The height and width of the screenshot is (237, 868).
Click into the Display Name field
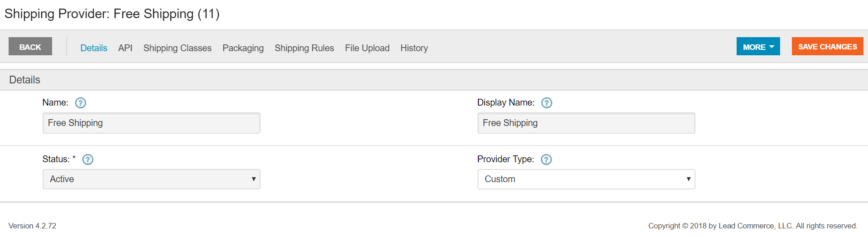586,123
